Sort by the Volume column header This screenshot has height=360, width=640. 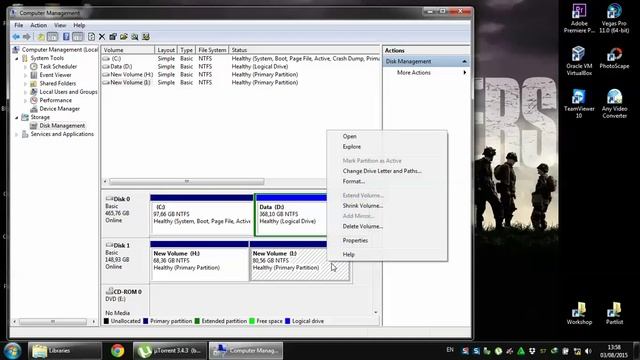pyautogui.click(x=128, y=50)
